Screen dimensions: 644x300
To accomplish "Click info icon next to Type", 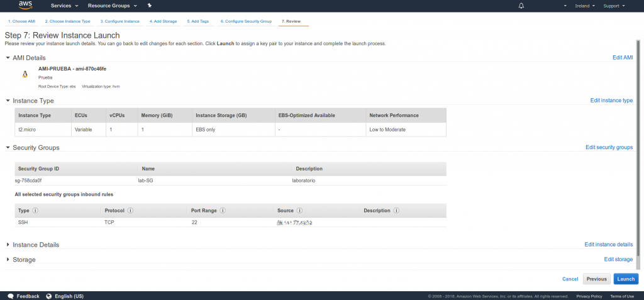I will coord(35,211).
